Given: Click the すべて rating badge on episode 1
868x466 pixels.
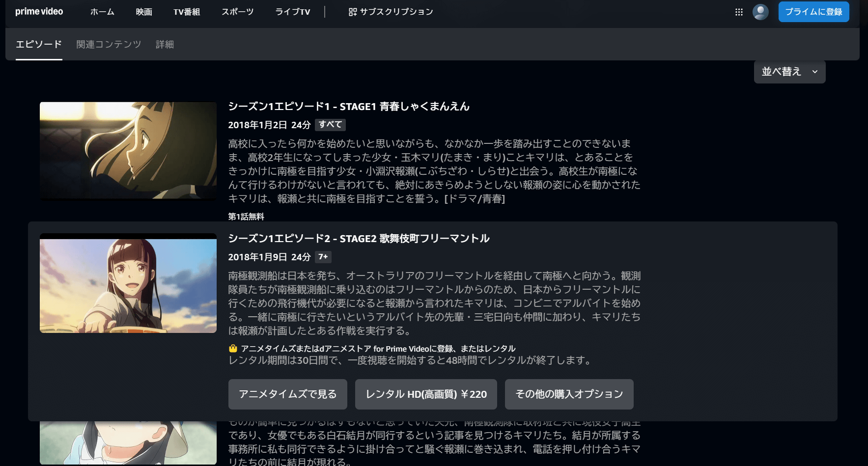Looking at the screenshot, I should click(330, 125).
